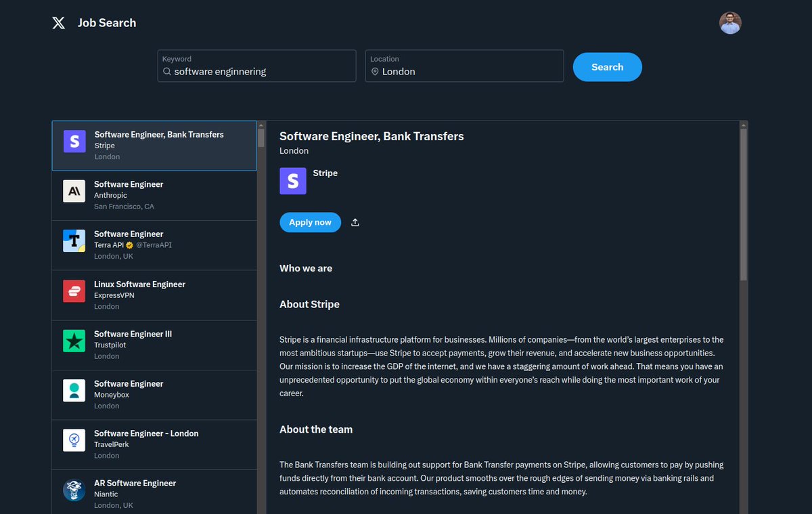Open the user profile avatar
Image resolution: width=812 pixels, height=514 pixels.
click(x=730, y=23)
